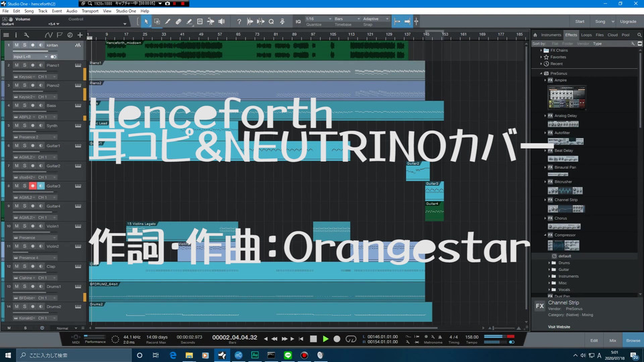The height and width of the screenshot is (362, 644).
Task: Click the wrench options icon
Action: tap(26, 35)
